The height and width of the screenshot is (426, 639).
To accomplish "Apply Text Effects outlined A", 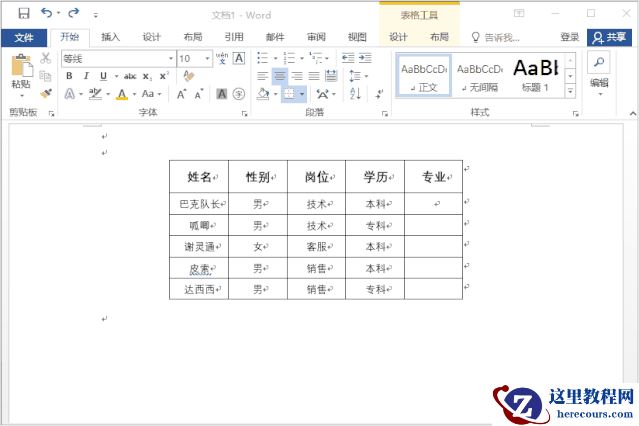I will pyautogui.click(x=70, y=94).
